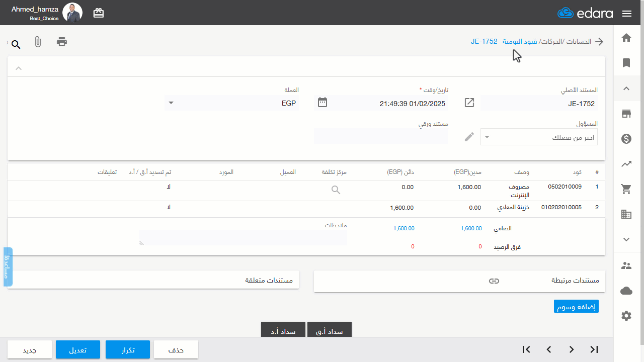This screenshot has width=644, height=362.
Task: Click the إضافة وسوم button
Action: tap(576, 307)
